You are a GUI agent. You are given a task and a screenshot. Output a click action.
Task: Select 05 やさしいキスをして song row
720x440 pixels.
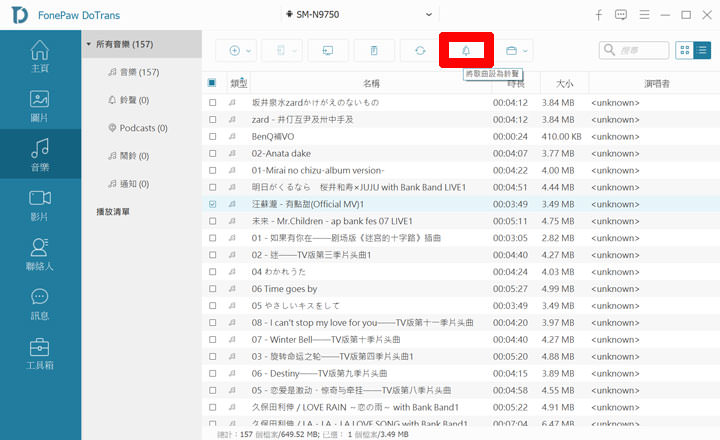coord(461,306)
